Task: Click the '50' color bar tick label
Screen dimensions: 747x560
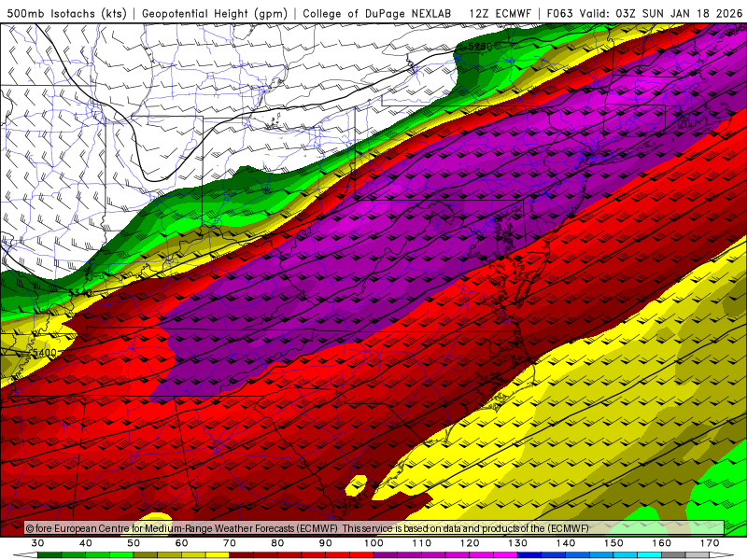Action: pos(134,543)
